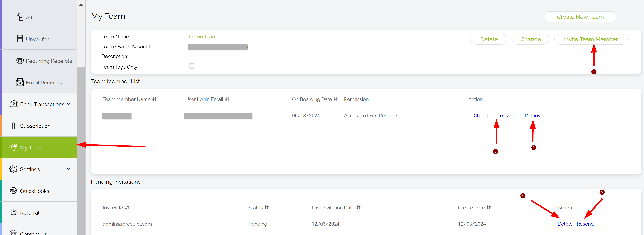Toggle the Team Tags Only checkbox
Viewport: 644px width, 235px height.
(192, 66)
